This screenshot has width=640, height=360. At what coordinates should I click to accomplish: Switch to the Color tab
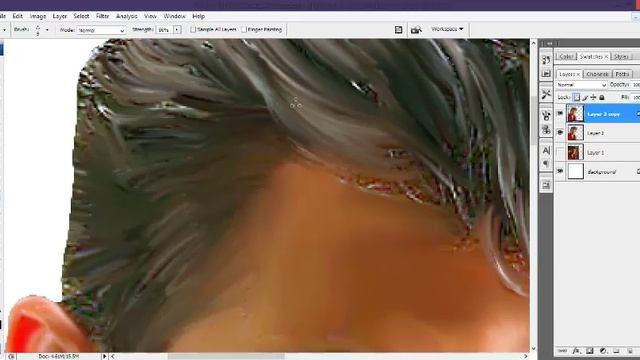[566, 56]
